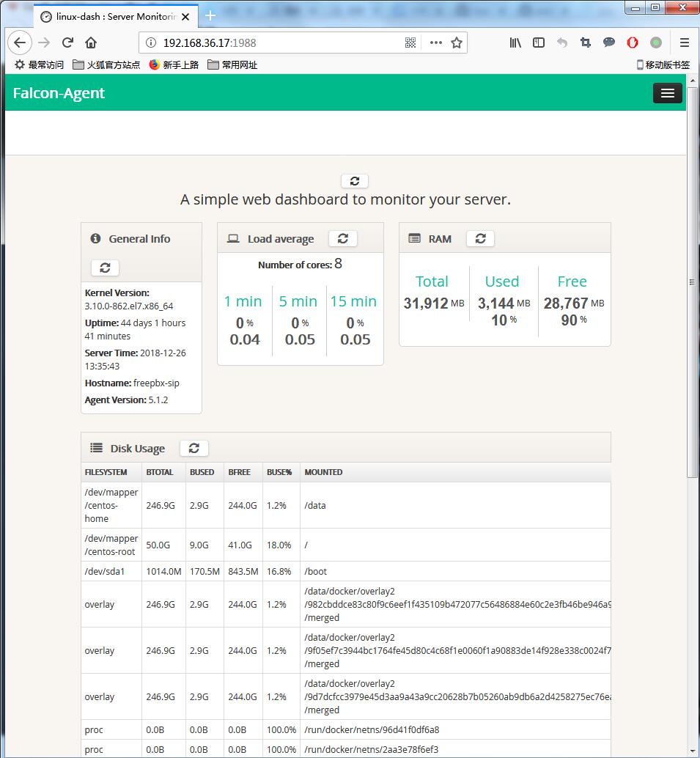Reload the page in browser toolbar

pos(67,43)
